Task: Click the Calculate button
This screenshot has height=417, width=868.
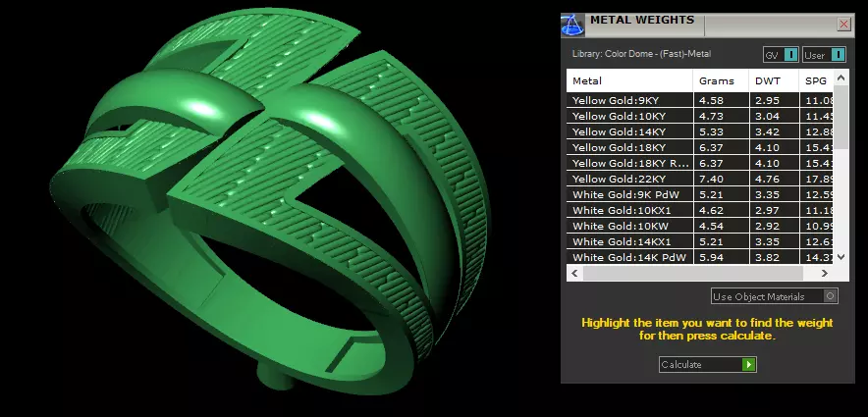Action: click(707, 364)
